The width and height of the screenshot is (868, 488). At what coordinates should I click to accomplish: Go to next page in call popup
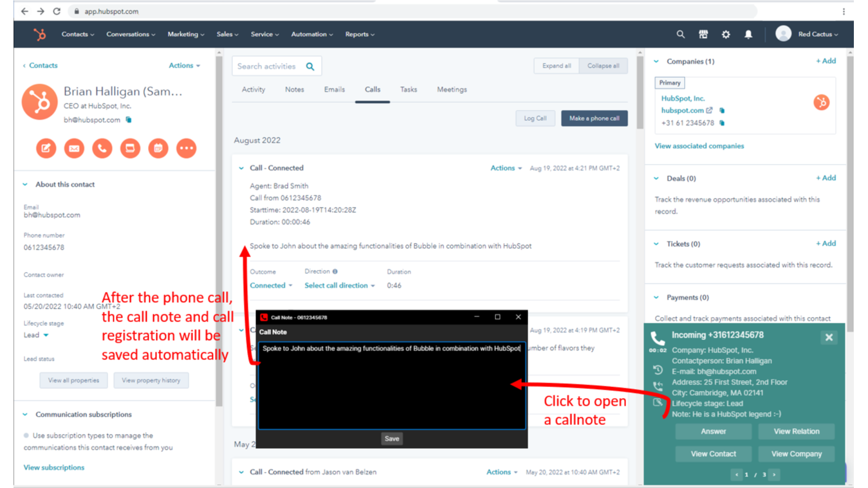click(774, 474)
